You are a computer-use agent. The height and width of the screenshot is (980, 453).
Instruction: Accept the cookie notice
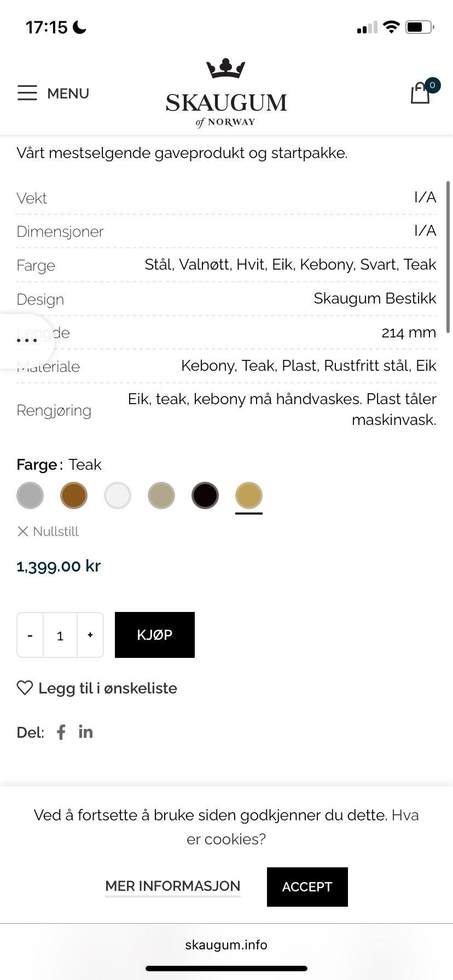coord(307,887)
